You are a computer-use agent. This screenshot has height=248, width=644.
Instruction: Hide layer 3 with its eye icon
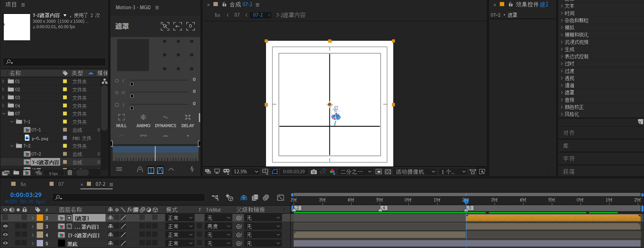[x=5, y=226]
